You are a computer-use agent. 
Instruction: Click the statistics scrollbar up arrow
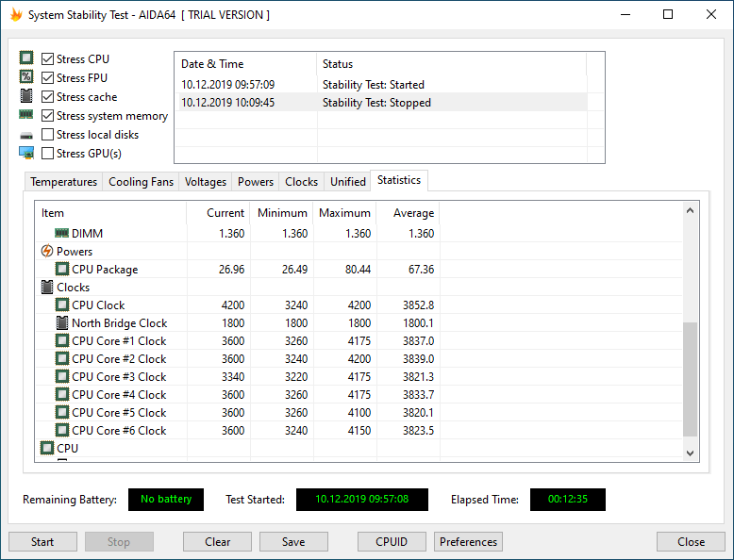tap(690, 210)
